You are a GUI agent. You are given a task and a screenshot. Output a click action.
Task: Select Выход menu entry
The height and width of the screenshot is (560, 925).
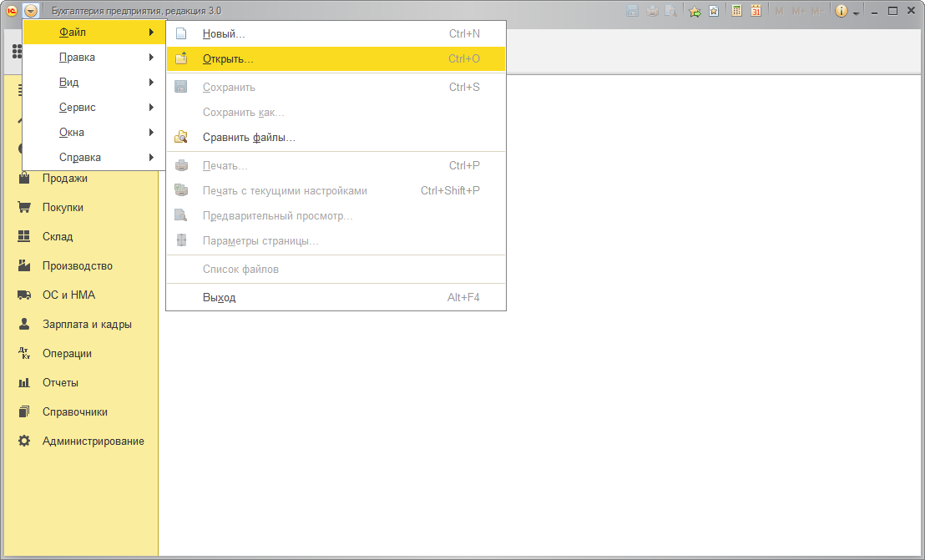[x=219, y=298]
